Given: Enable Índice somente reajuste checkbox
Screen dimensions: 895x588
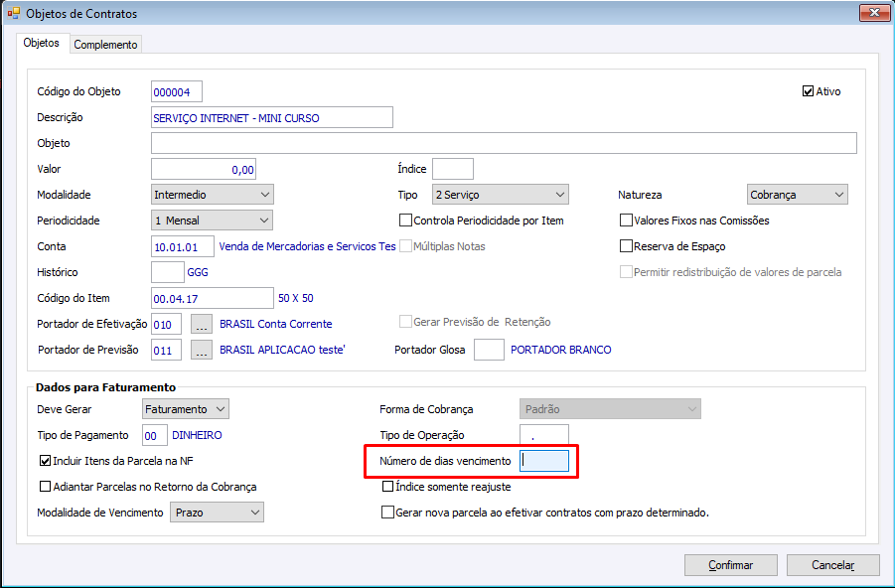Looking at the screenshot, I should tap(387, 487).
